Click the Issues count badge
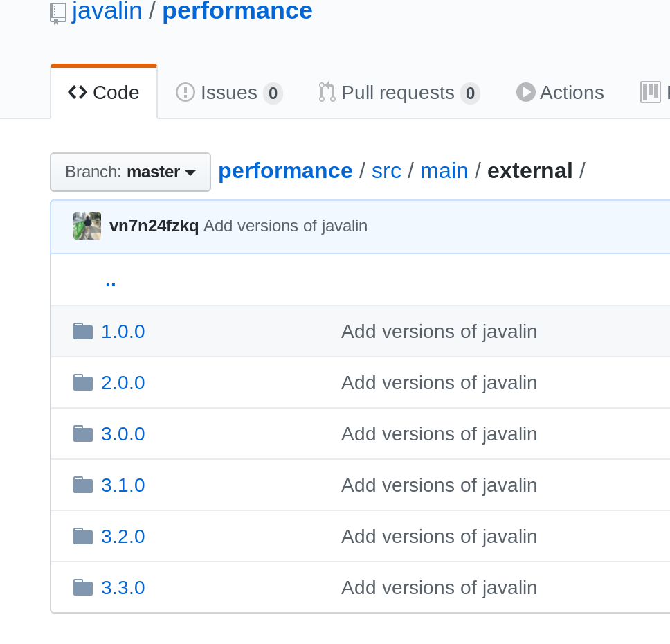The width and height of the screenshot is (670, 644). [x=273, y=93]
